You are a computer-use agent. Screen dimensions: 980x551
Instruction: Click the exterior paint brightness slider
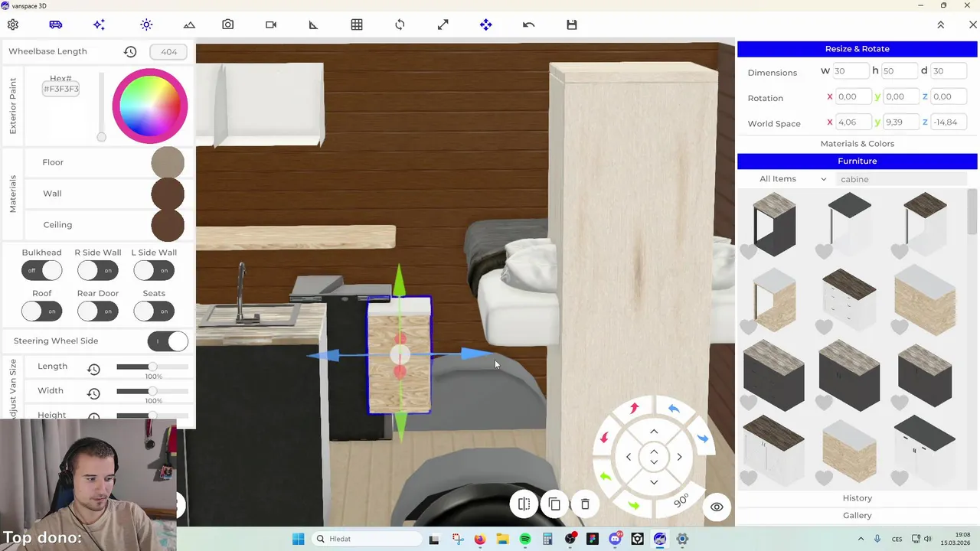click(101, 107)
